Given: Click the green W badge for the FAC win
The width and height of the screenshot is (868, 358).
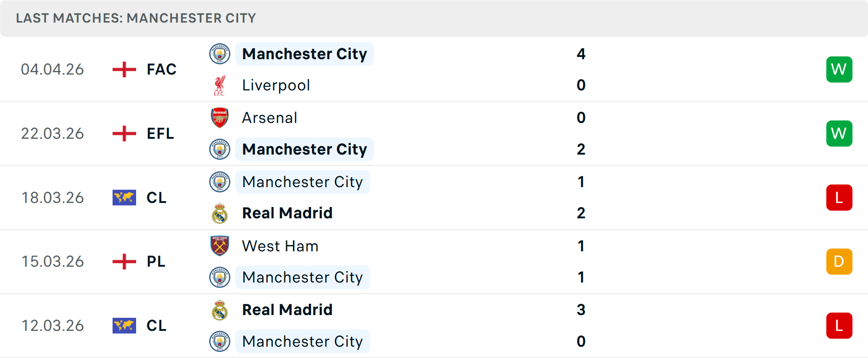Looking at the screenshot, I should pos(839,69).
